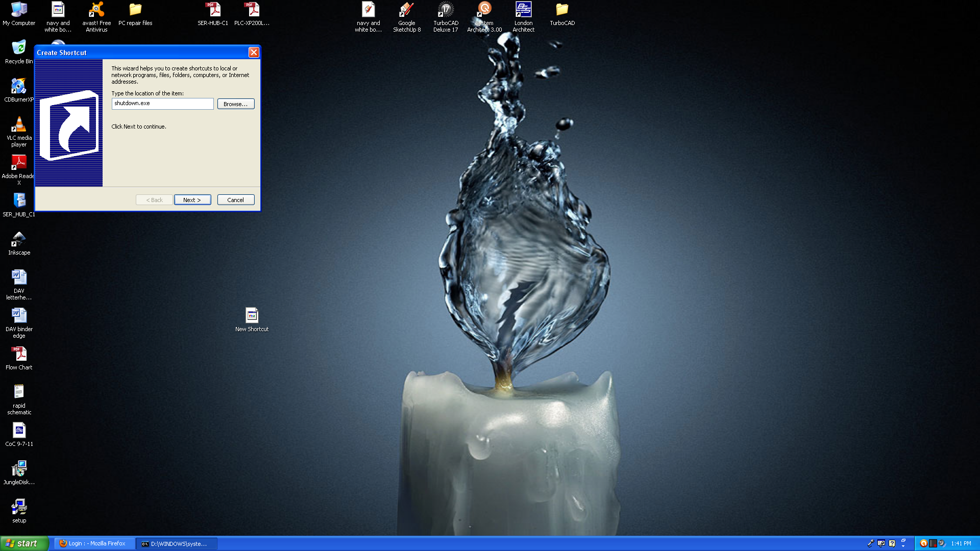Select navy and white bo... icon beside SketchUp
Screen dimensions: 980x551
pos(368,17)
